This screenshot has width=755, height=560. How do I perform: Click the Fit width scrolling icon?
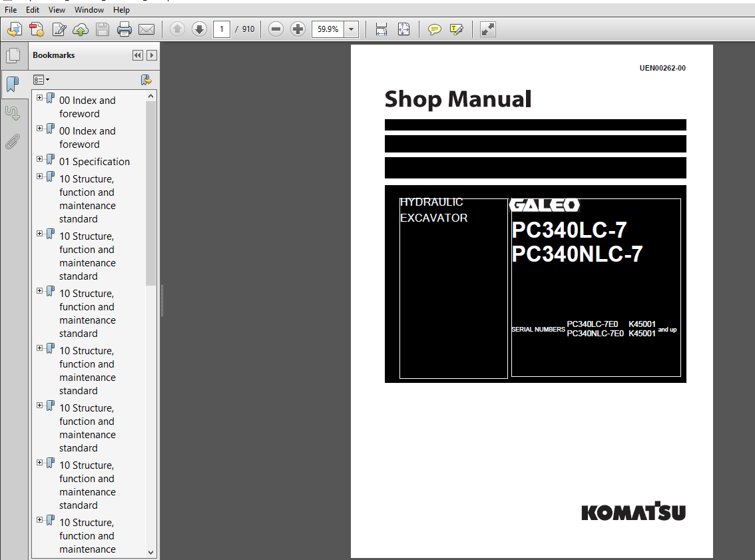(381, 29)
